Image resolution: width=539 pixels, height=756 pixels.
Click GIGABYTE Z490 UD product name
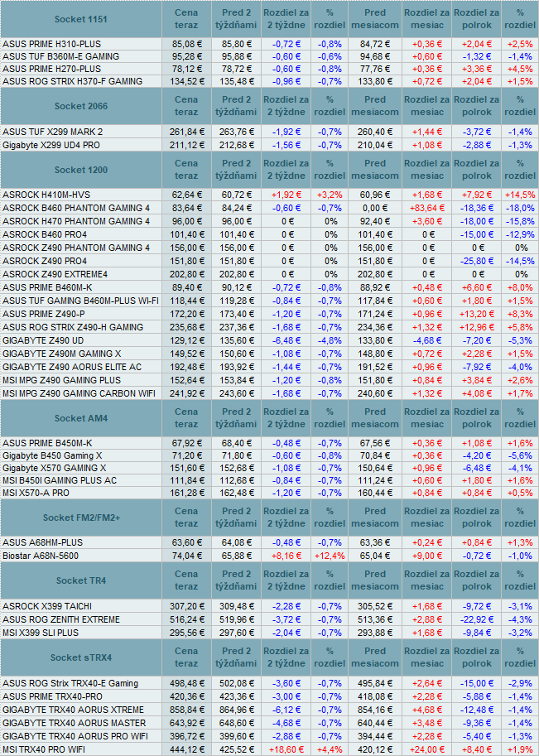(43, 340)
